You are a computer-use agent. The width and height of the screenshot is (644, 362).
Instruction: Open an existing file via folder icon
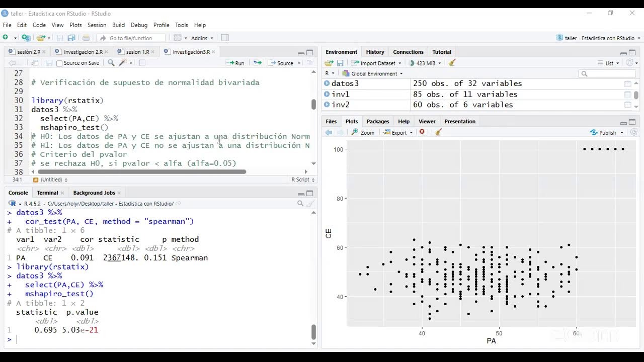coord(41,38)
